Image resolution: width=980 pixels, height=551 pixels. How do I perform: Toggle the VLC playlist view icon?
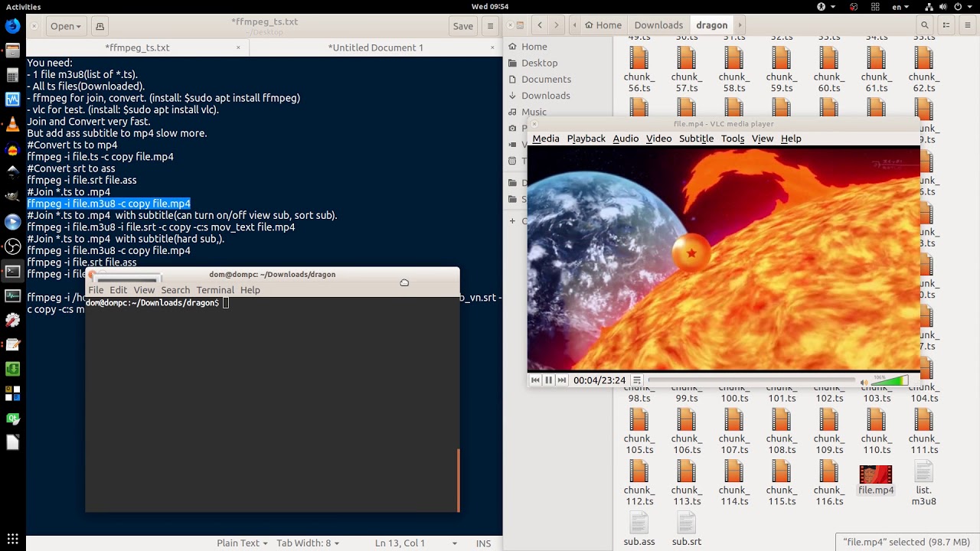[636, 380]
